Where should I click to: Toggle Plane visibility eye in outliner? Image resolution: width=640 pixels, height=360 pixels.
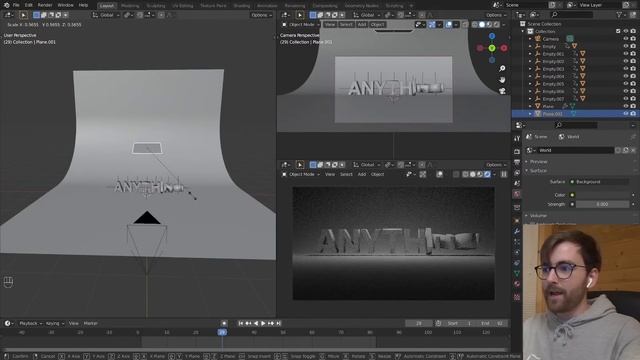pos(625,106)
